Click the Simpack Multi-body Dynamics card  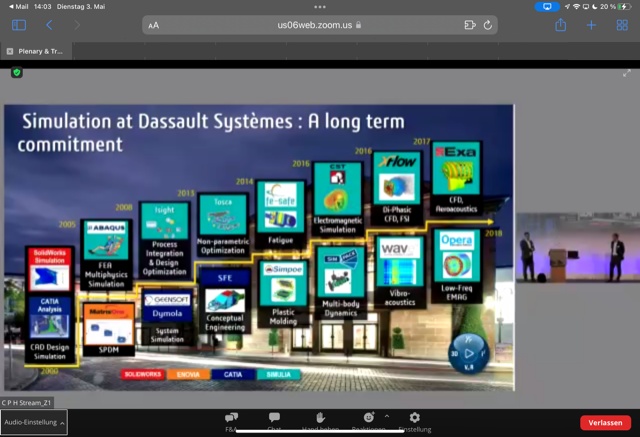coord(340,282)
